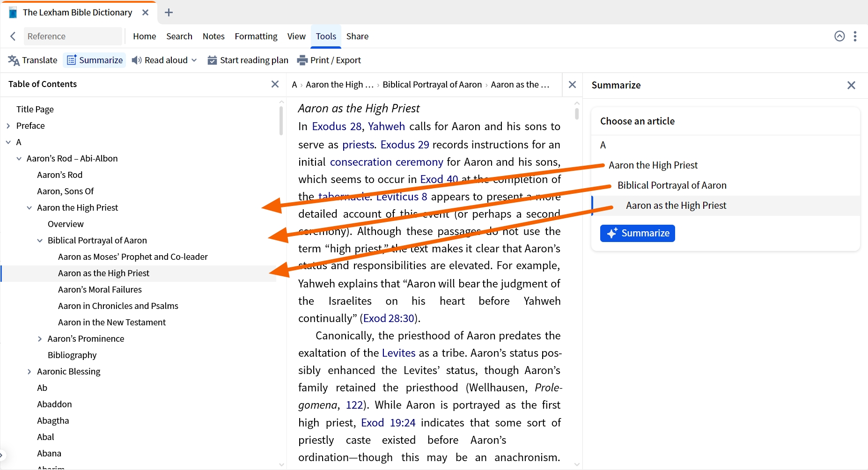Viewport: 868px width, 470px height.
Task: Close the Lexham Bible Dictionary tab
Action: (x=145, y=13)
